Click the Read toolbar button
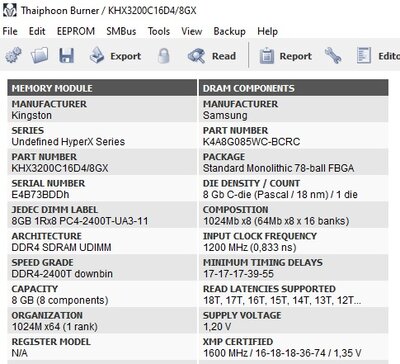Viewport: 400px width, 364px height. tap(212, 56)
